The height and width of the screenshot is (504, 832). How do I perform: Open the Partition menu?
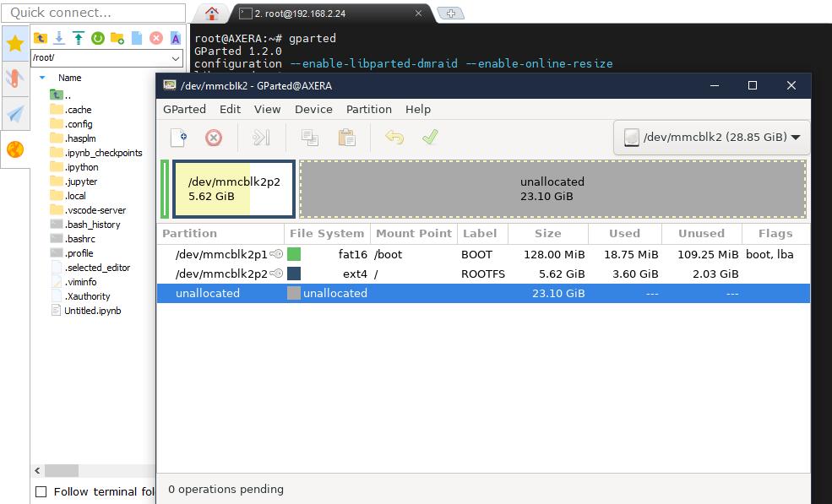coord(369,109)
